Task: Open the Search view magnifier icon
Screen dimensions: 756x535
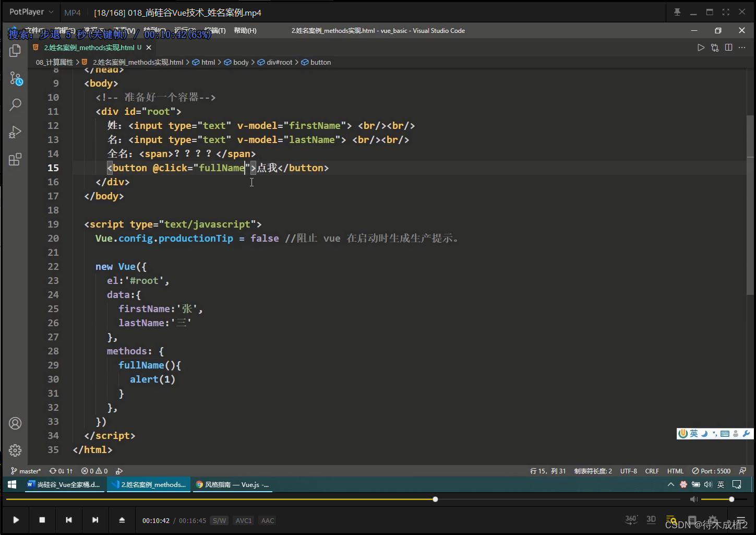Action: pos(15,105)
